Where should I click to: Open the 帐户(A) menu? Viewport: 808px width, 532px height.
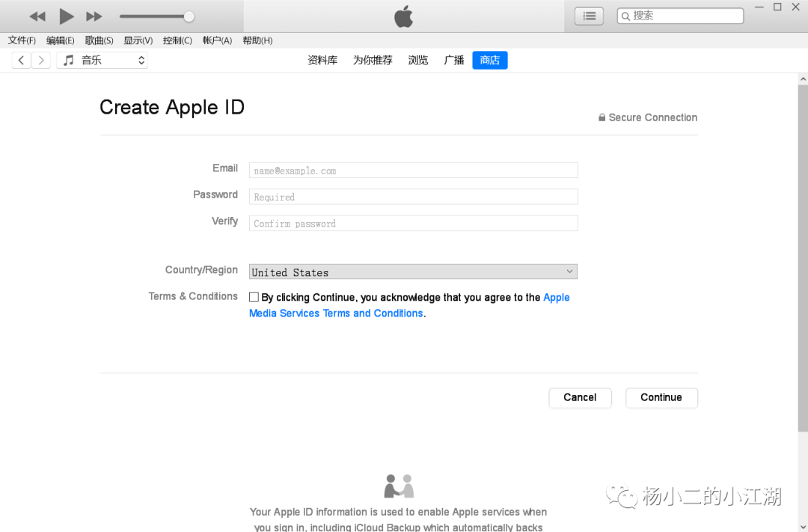217,40
